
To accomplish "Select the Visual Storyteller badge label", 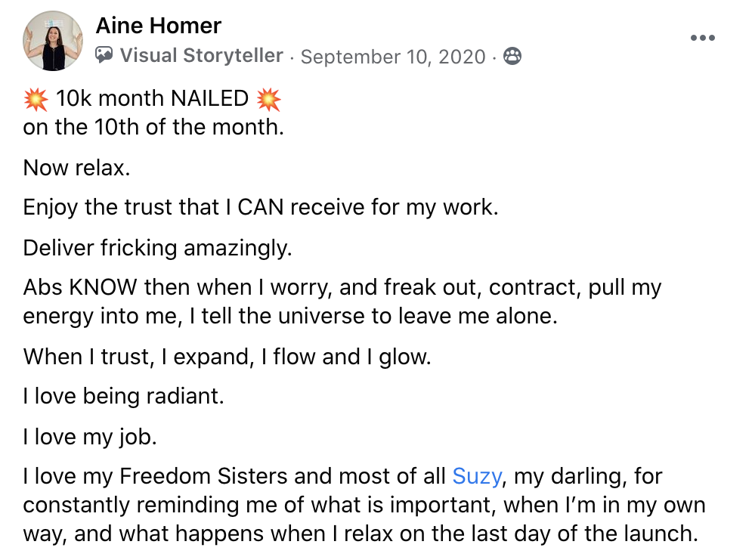I will (x=202, y=56).
